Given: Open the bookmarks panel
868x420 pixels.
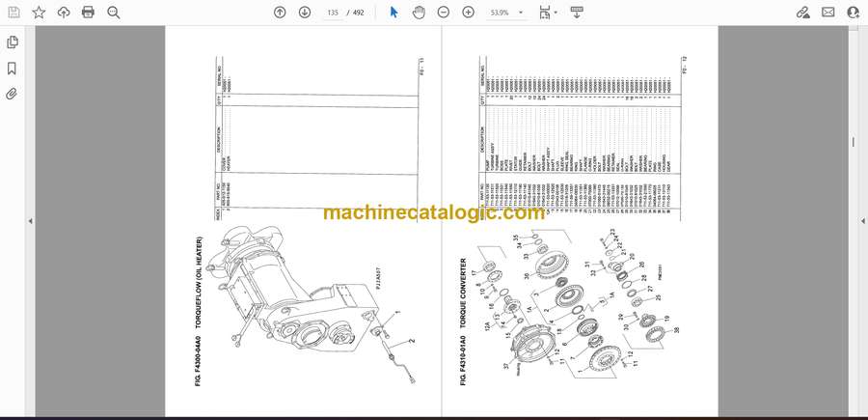Looking at the screenshot, I should tap(12, 69).
